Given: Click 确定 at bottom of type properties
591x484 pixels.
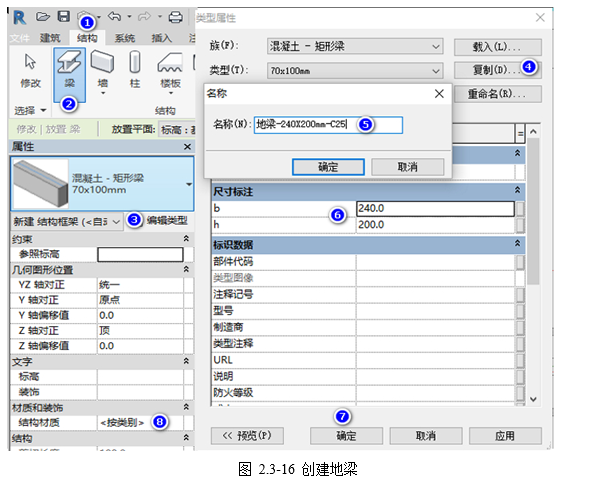Looking at the screenshot, I should 346,436.
